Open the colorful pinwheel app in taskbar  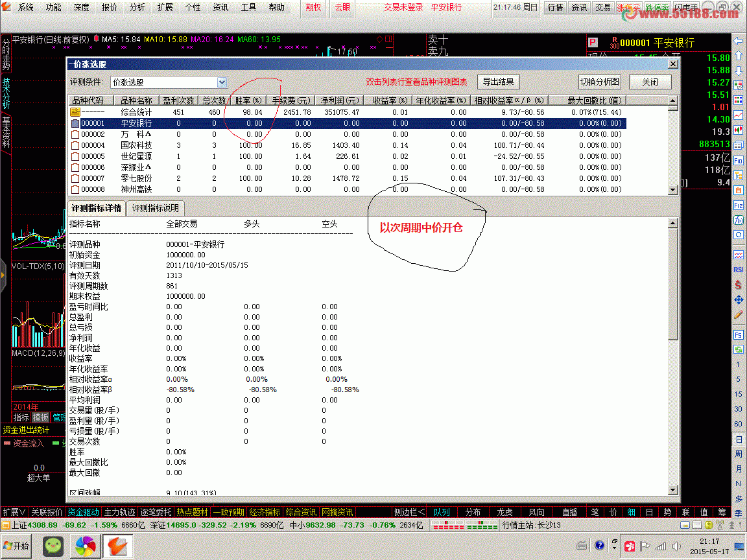[x=86, y=546]
